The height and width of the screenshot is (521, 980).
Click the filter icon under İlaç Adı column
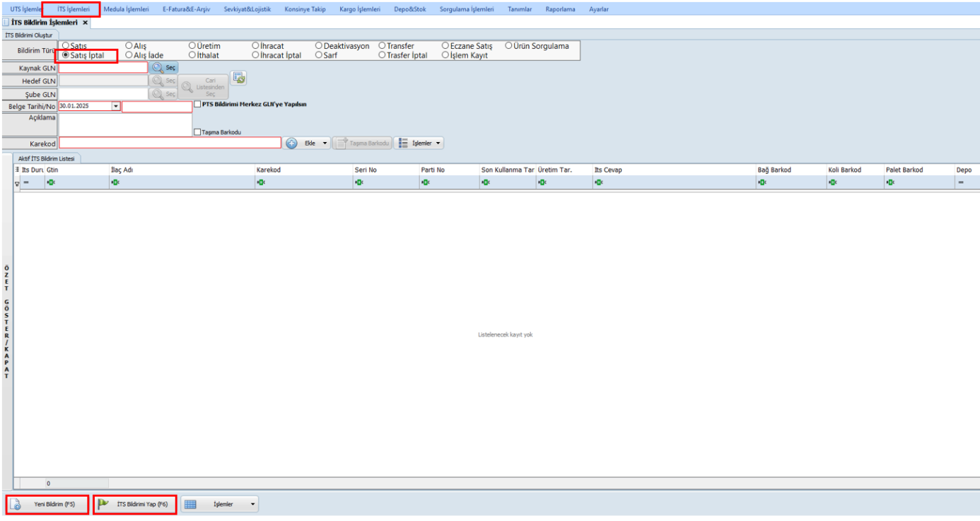coord(115,182)
